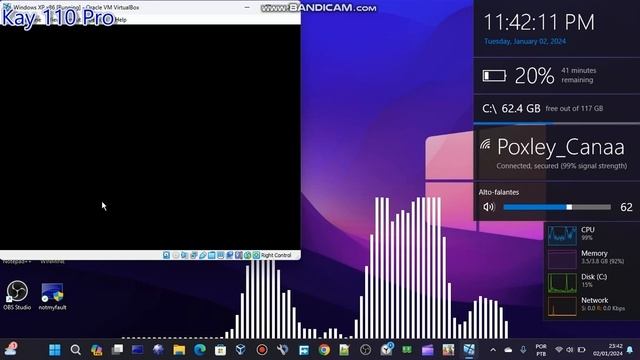Click the optical drive icon in VirtualBox status bar

coord(176,255)
